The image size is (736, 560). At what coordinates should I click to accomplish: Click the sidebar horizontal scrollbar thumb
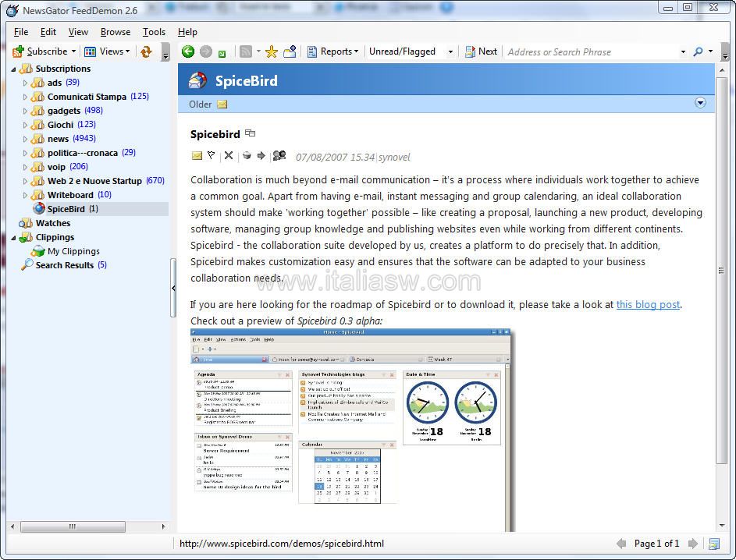pyautogui.click(x=73, y=526)
